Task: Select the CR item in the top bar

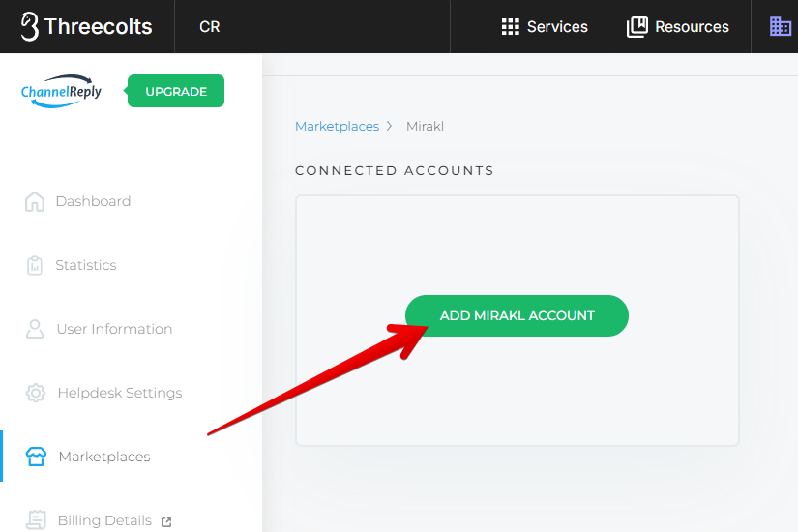Action: (x=210, y=26)
